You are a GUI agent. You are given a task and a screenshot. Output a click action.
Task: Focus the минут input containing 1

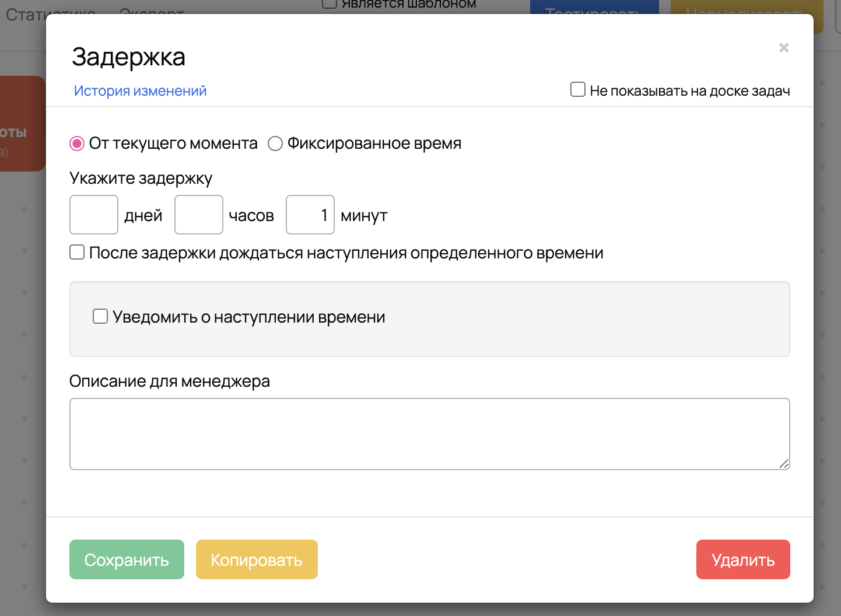310,215
